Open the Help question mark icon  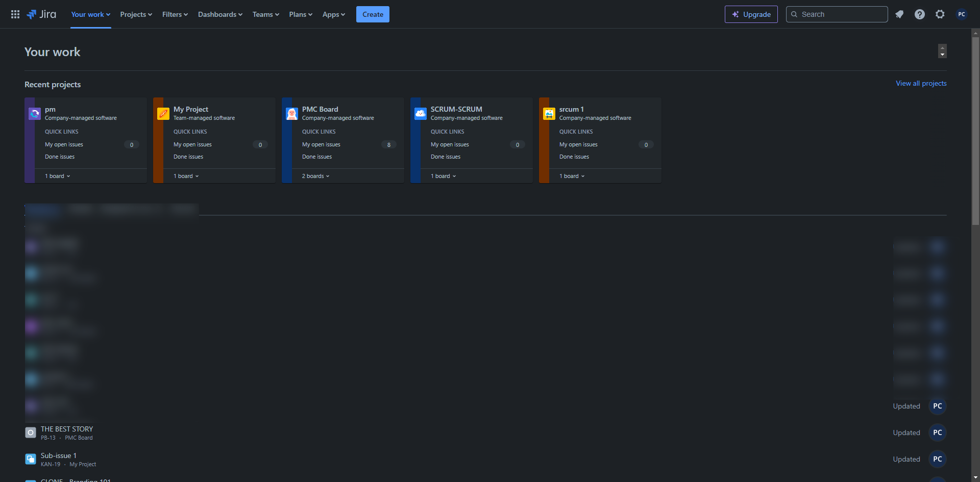pos(920,14)
